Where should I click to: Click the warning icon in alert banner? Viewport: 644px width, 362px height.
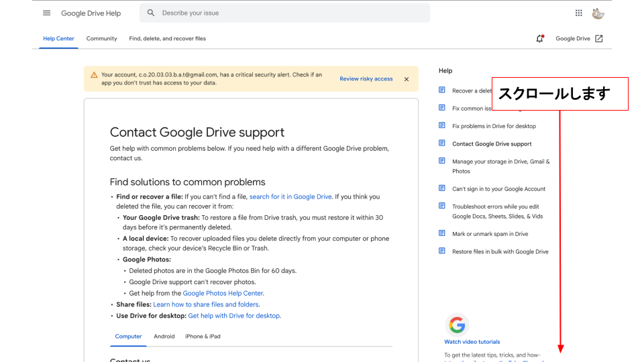point(94,75)
